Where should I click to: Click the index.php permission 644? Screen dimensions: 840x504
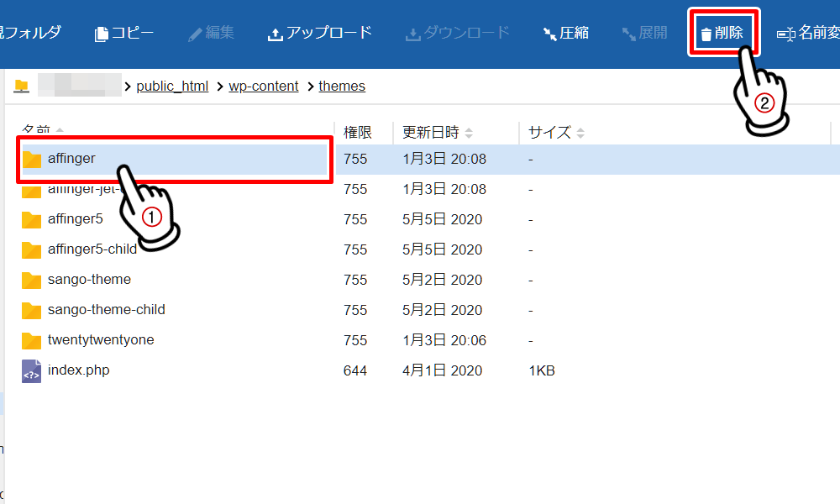[x=355, y=370]
